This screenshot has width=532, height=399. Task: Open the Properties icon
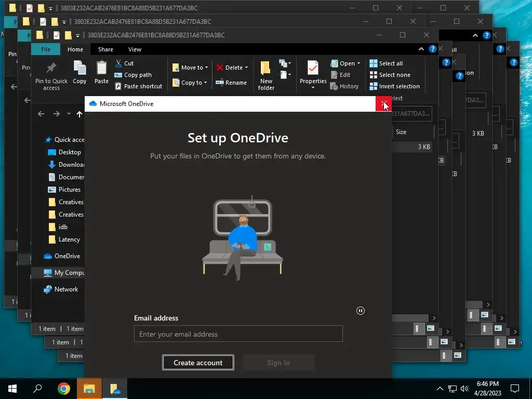click(x=313, y=68)
